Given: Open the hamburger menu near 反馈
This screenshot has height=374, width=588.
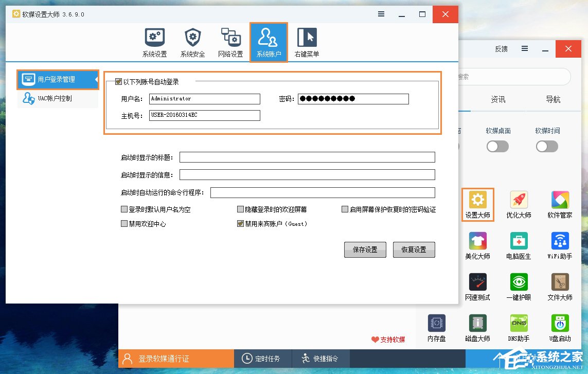Looking at the screenshot, I should coord(524,48).
